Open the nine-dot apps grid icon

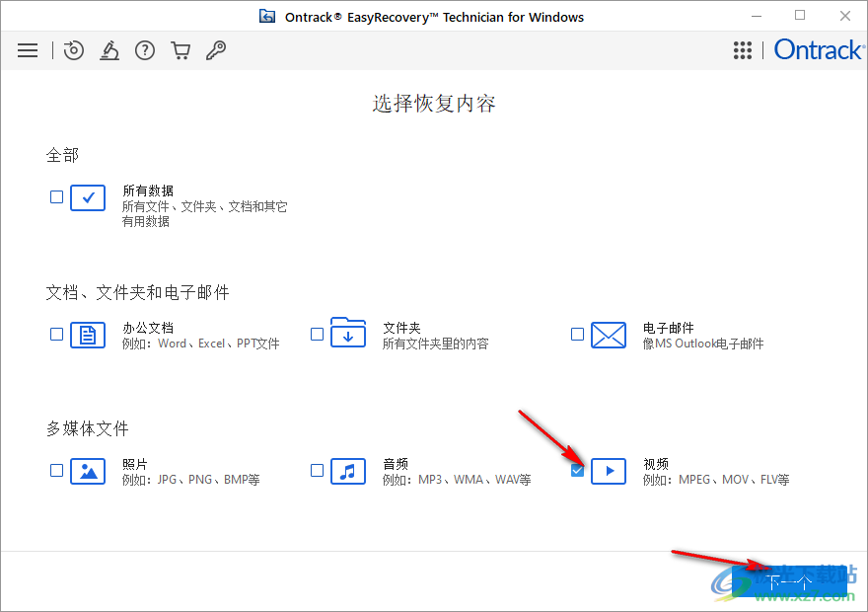(743, 50)
